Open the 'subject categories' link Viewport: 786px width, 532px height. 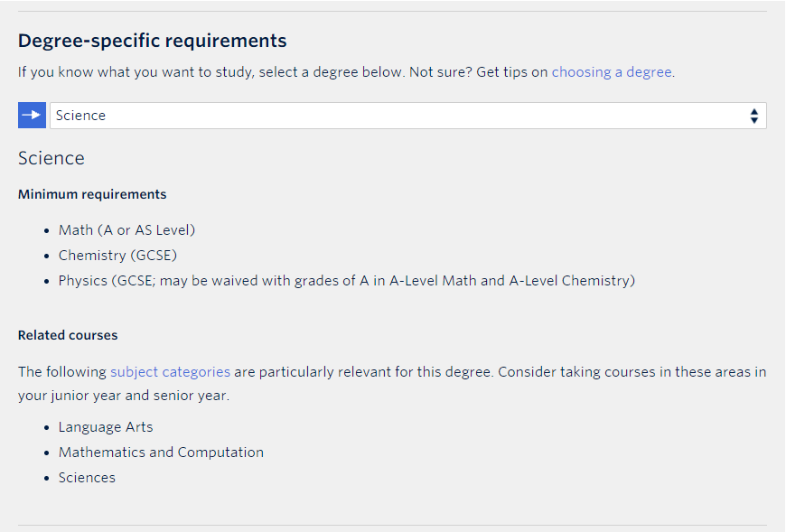tap(170, 372)
